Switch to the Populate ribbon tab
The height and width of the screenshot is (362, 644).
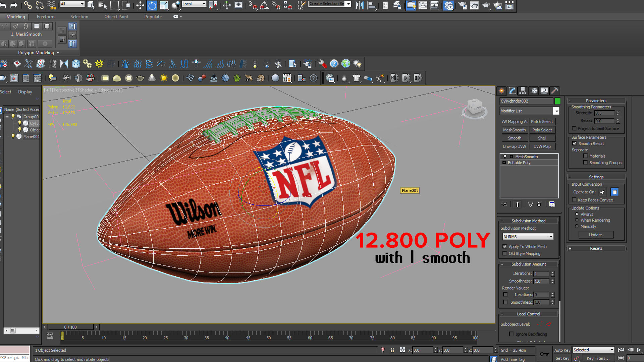153,16
